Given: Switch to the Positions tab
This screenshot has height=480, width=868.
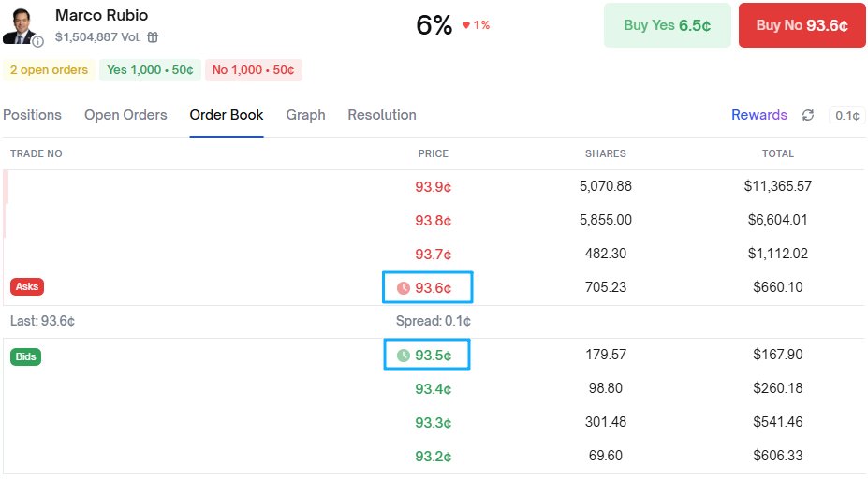Looking at the screenshot, I should 32,115.
